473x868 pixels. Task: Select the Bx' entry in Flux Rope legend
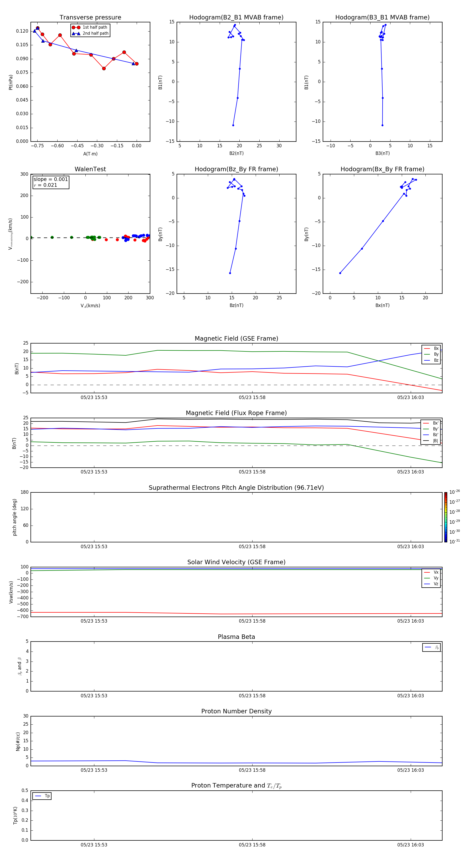click(x=431, y=423)
